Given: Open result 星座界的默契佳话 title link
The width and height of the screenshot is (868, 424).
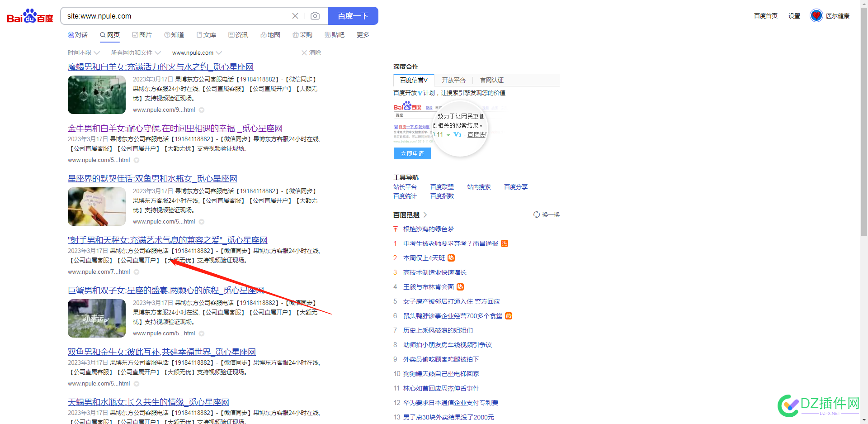Looking at the screenshot, I should click(x=152, y=179).
